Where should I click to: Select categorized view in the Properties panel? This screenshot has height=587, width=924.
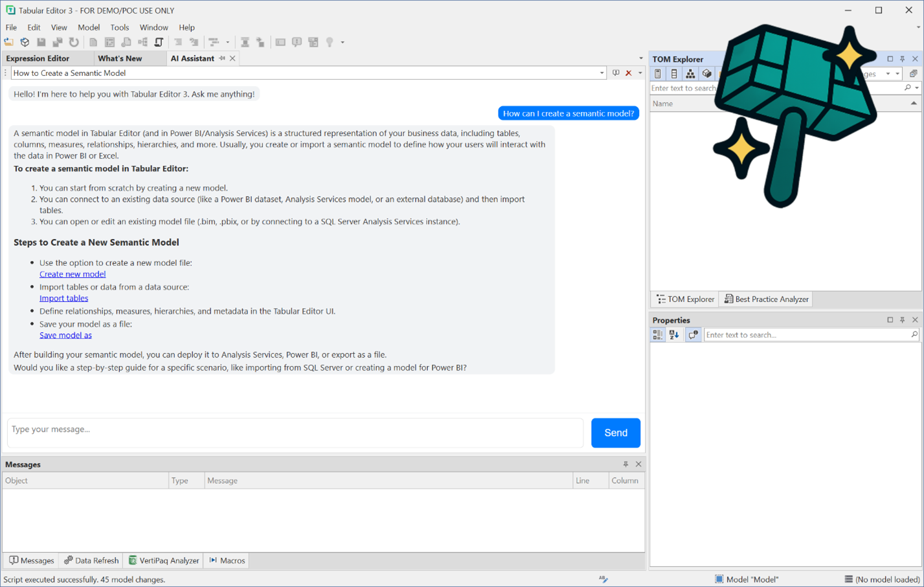point(657,334)
